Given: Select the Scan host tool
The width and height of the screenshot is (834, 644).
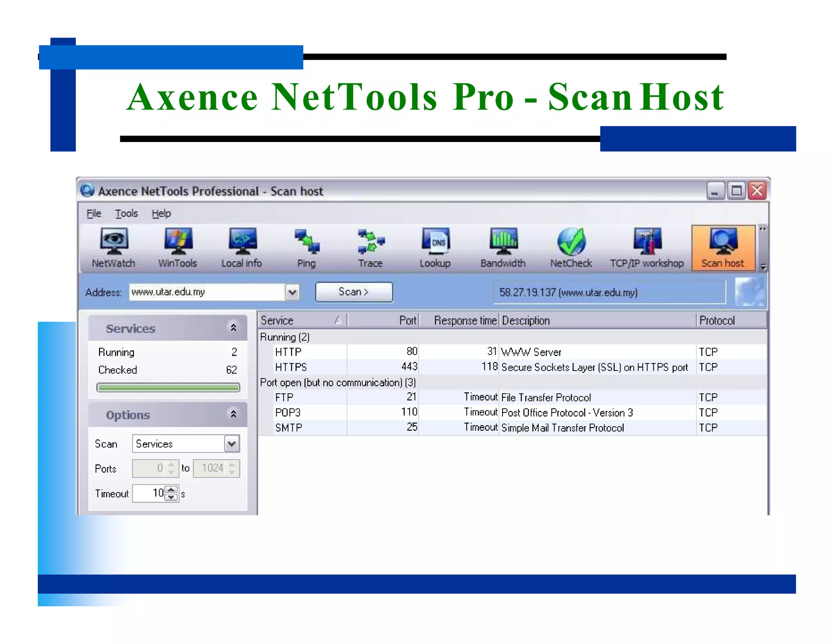Looking at the screenshot, I should (x=723, y=248).
